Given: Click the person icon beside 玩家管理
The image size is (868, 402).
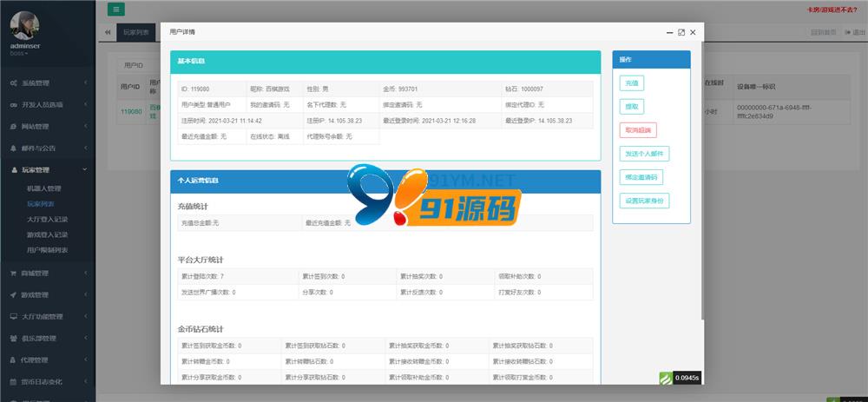Looking at the screenshot, I should (x=14, y=170).
